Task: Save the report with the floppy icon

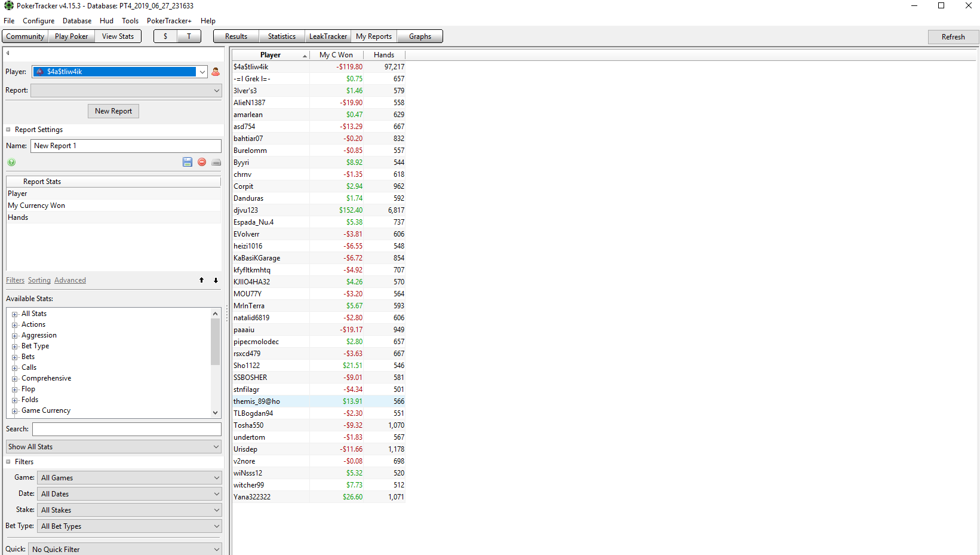Action: (x=188, y=162)
